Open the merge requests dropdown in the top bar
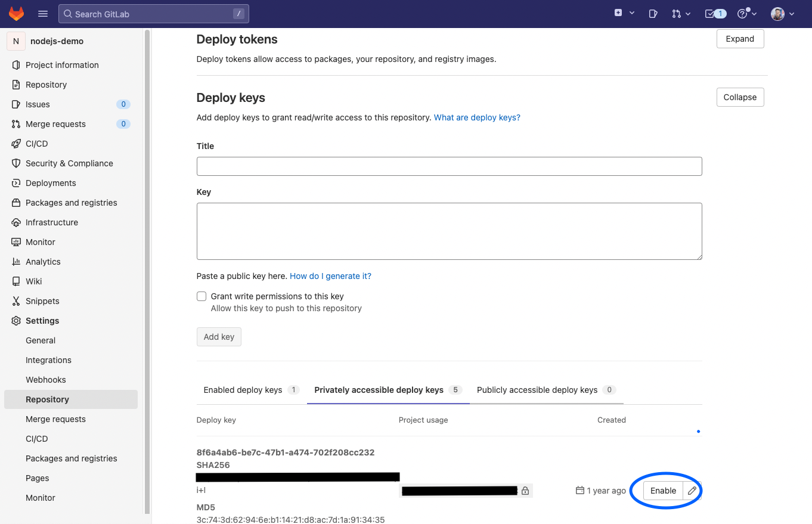Viewport: 812px width, 524px height. coord(680,13)
